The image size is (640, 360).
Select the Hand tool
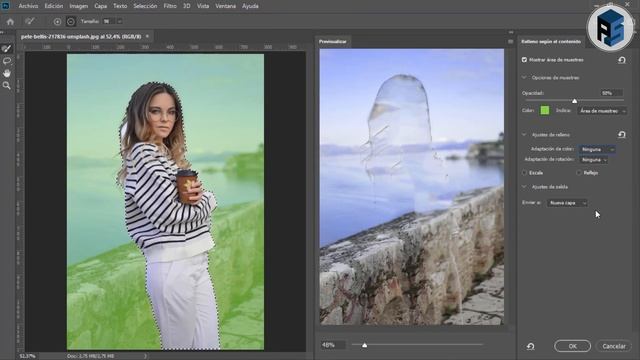click(x=7, y=73)
